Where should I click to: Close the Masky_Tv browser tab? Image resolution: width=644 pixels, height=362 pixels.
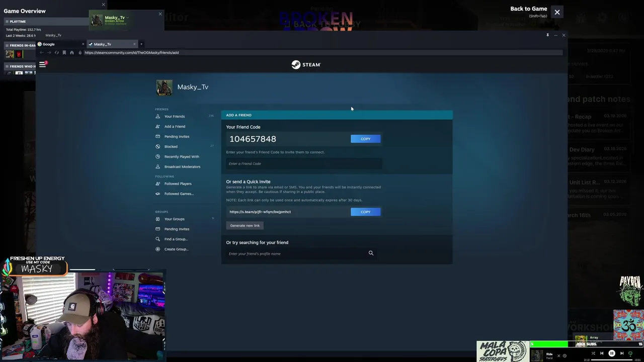pyautogui.click(x=134, y=44)
